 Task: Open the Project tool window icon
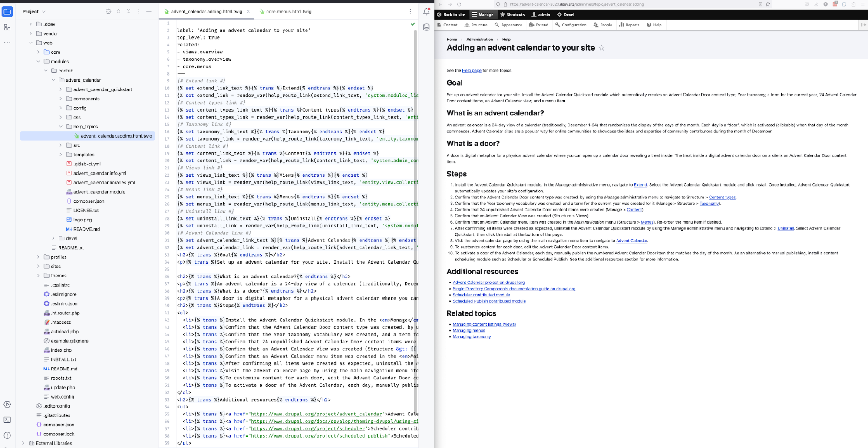point(7,12)
